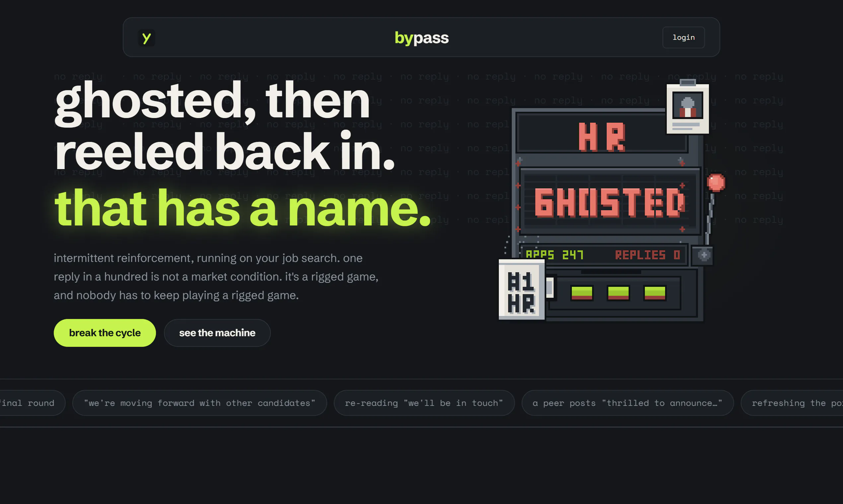The height and width of the screenshot is (504, 843).
Task: Click the red slot machine lever ball
Action: tap(716, 183)
